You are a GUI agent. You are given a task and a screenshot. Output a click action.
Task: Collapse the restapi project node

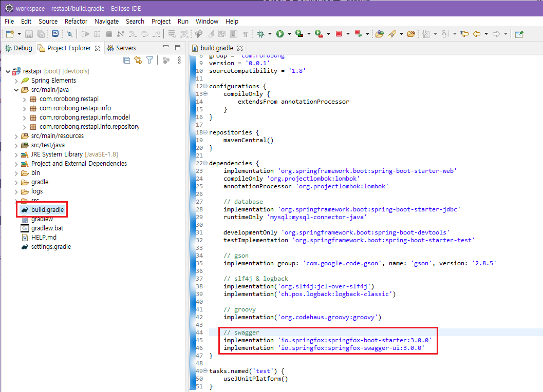point(8,71)
